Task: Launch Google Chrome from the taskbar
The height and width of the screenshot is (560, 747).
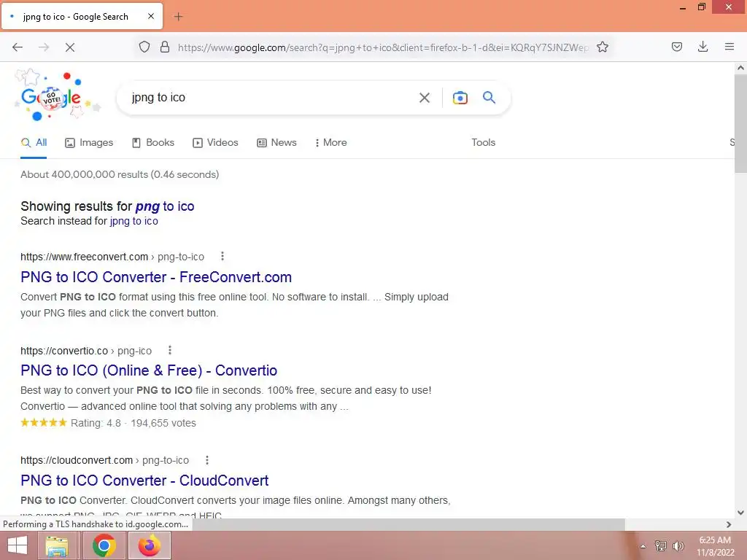Action: (x=104, y=545)
